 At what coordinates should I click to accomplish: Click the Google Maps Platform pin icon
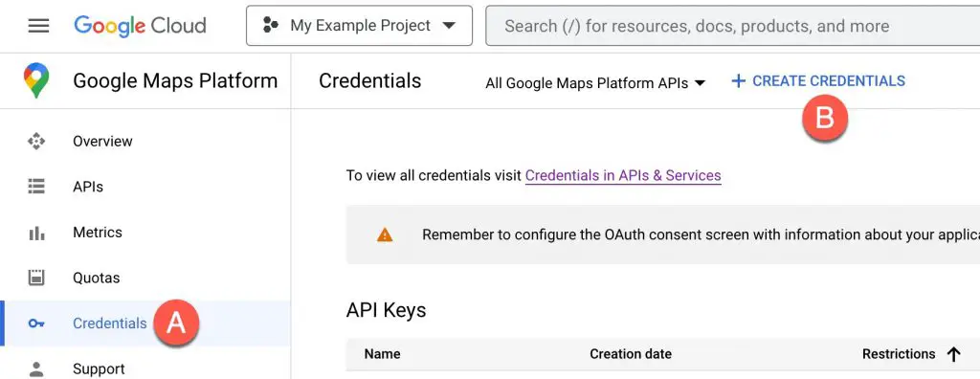click(36, 80)
